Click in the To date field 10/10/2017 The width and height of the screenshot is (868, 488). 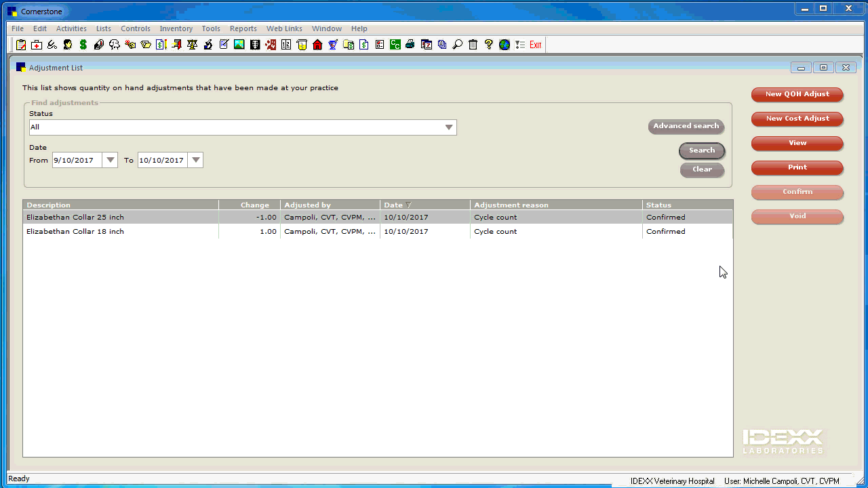(163, 160)
